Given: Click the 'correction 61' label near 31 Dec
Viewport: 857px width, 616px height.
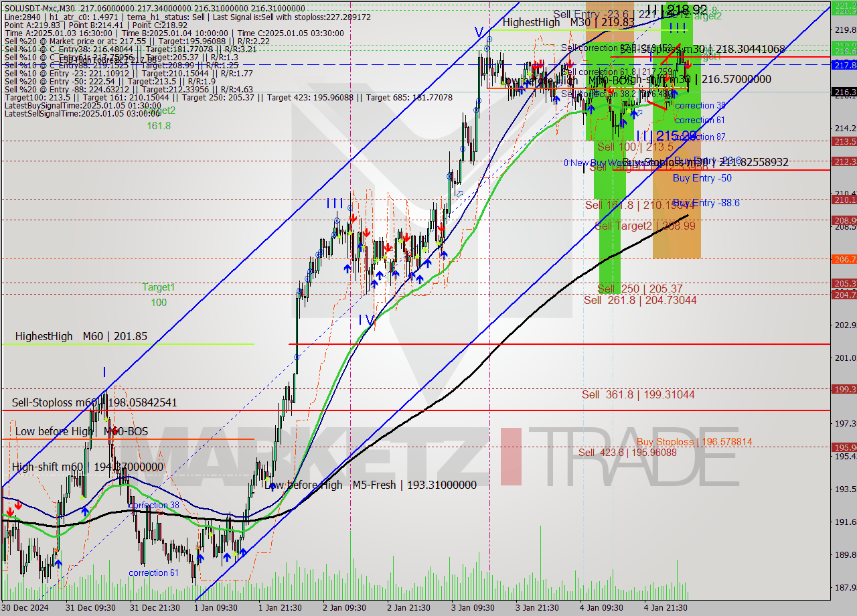Looking at the screenshot, I should (154, 572).
